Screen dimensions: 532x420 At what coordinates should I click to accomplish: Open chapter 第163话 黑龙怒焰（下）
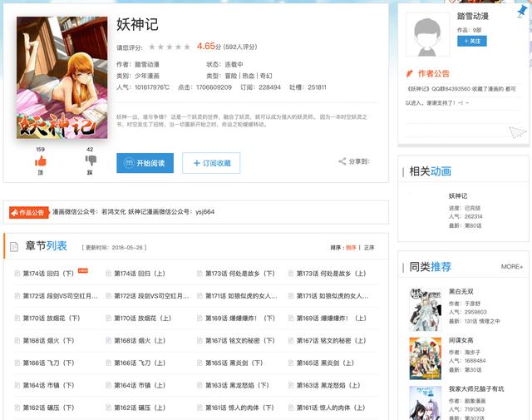tap(237, 385)
